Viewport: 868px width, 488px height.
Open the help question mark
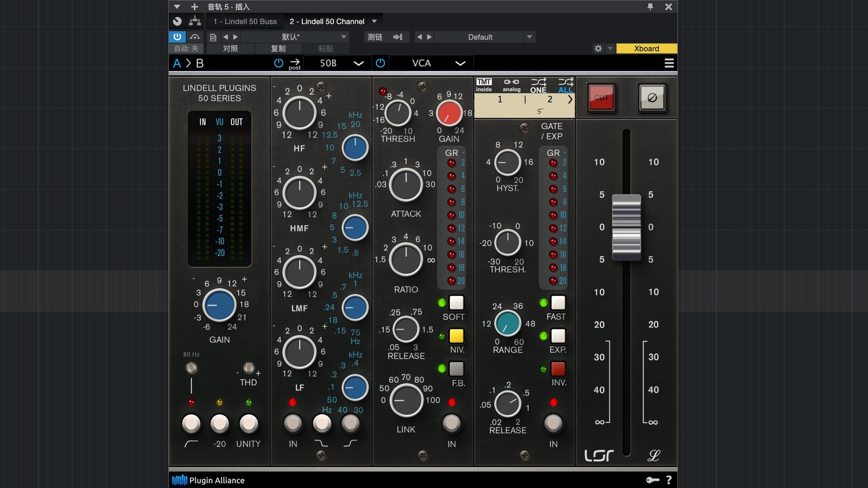669,480
